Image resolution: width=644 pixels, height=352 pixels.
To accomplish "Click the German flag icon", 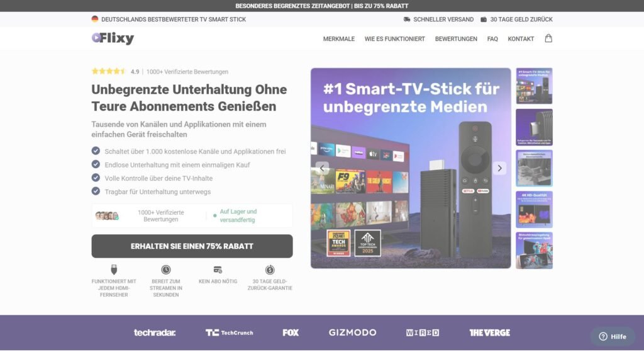I will click(x=95, y=19).
